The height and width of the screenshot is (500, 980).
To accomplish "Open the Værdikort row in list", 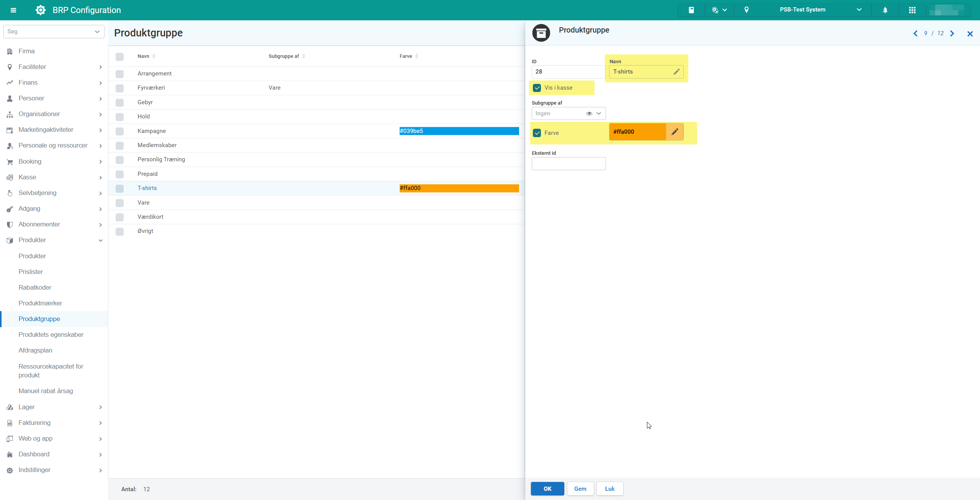I will pyautogui.click(x=317, y=217).
